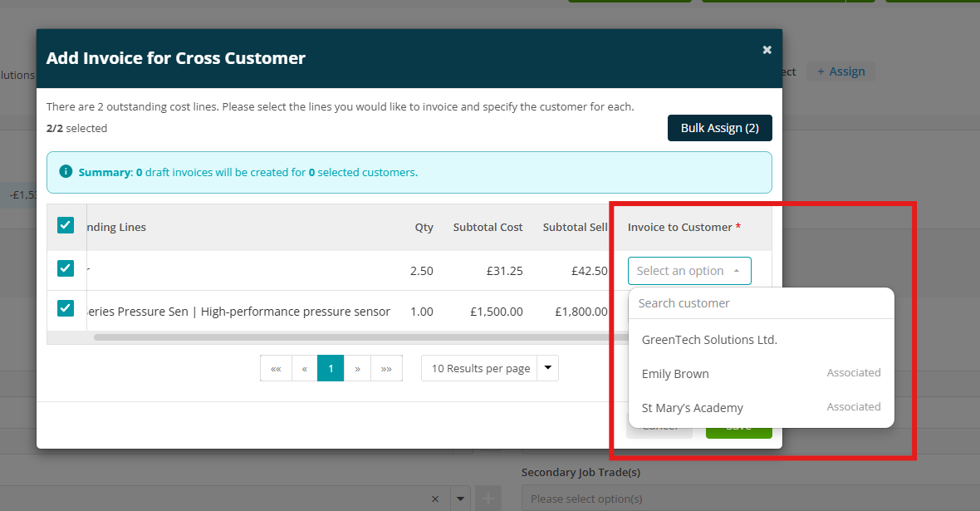
Task: Choose Emily Brown from the customer list
Action: click(762, 373)
